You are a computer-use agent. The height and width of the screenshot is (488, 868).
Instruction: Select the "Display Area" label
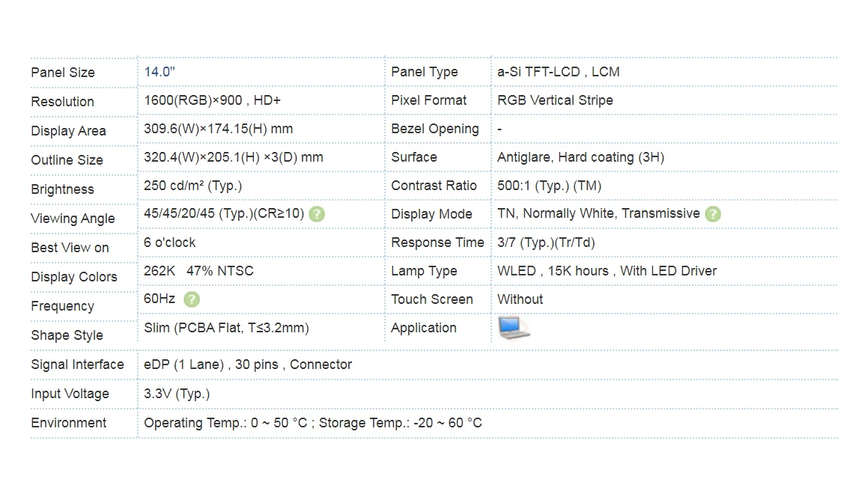click(69, 131)
